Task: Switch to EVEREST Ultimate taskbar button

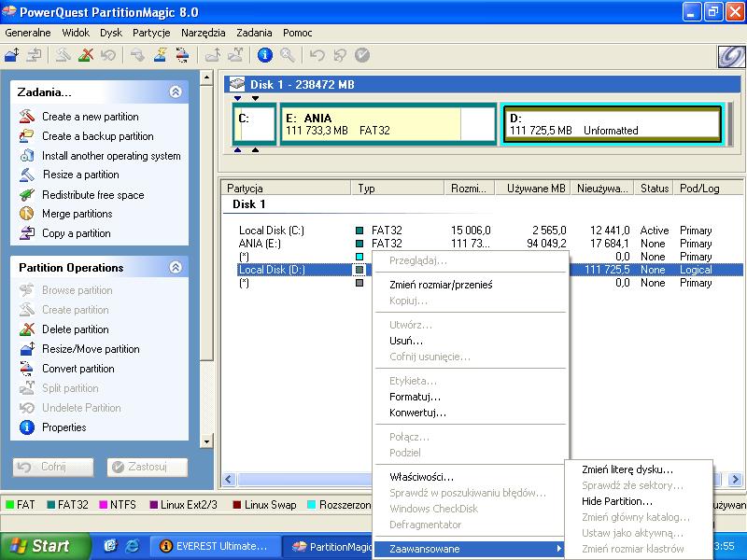Action: point(215,546)
